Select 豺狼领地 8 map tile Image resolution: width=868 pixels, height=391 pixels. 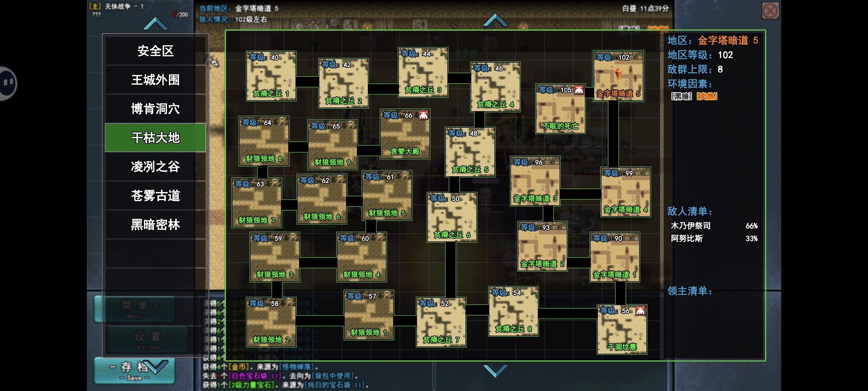(264, 141)
